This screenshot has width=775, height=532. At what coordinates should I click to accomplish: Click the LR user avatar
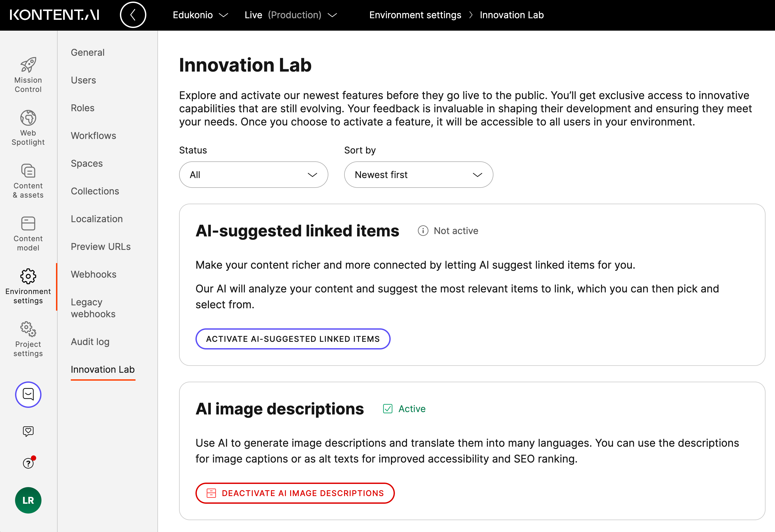pos(28,500)
